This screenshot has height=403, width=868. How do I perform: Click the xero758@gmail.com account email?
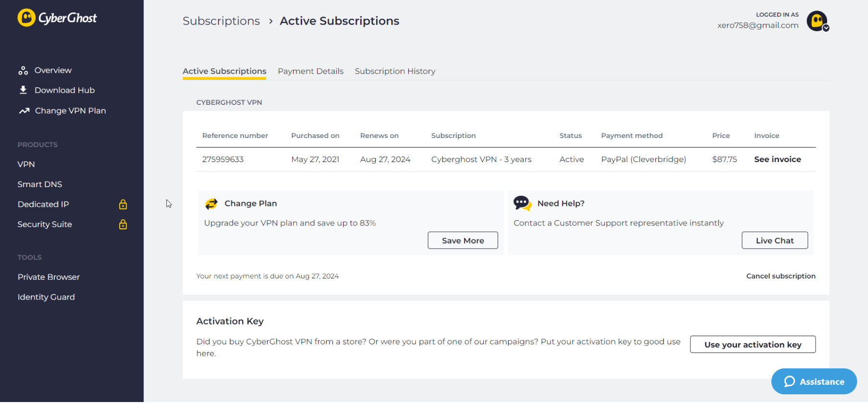pyautogui.click(x=758, y=25)
